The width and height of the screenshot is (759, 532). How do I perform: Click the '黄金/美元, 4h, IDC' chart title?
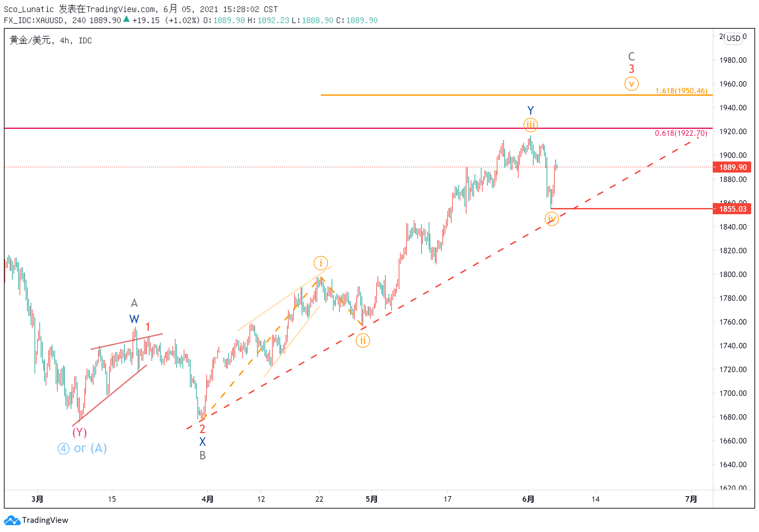[x=50, y=41]
